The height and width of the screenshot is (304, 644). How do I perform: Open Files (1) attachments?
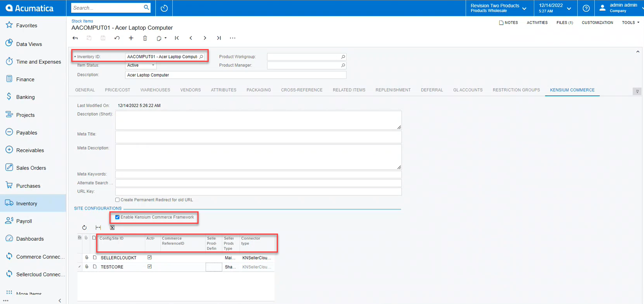(x=565, y=23)
